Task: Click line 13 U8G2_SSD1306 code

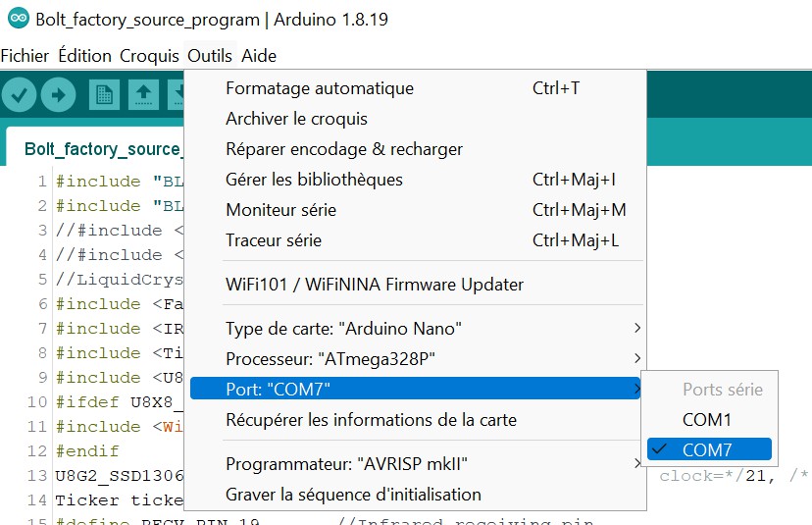Action: click(x=119, y=476)
